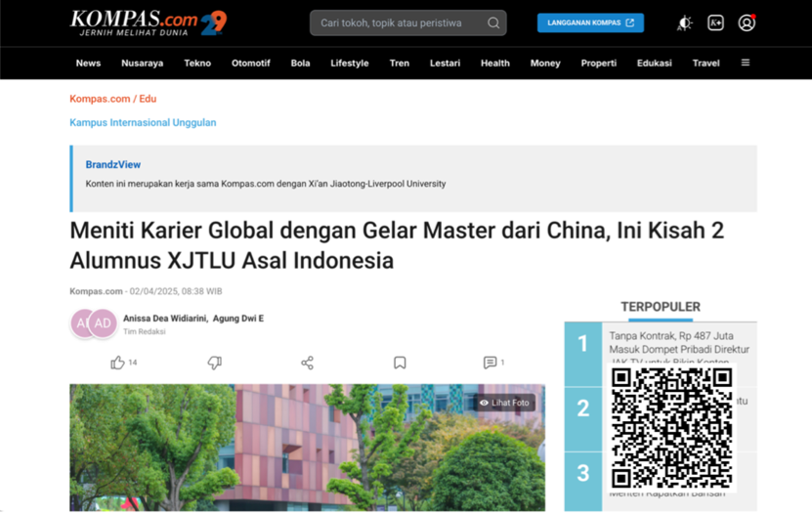Dislike the article with thumbs down
This screenshot has height=515, width=812.
coord(214,363)
